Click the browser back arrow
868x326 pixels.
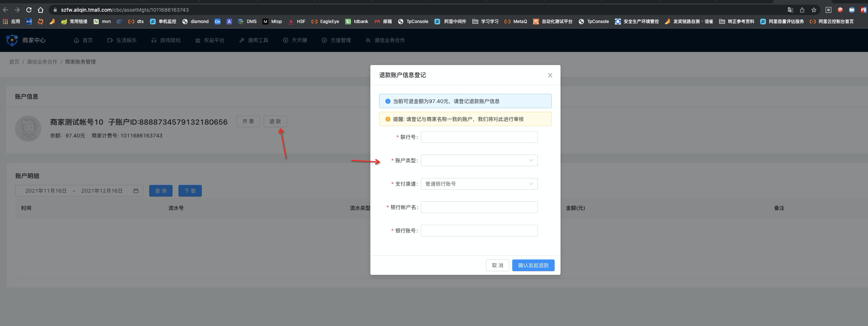5,10
